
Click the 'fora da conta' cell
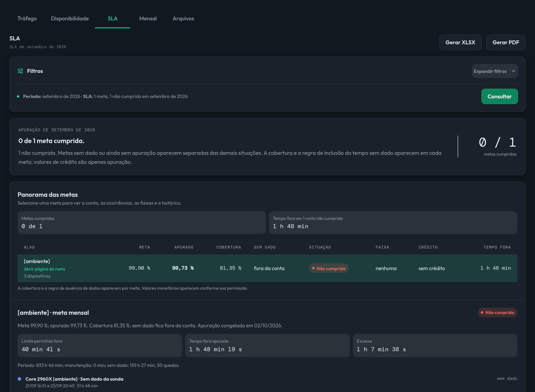[269, 268]
